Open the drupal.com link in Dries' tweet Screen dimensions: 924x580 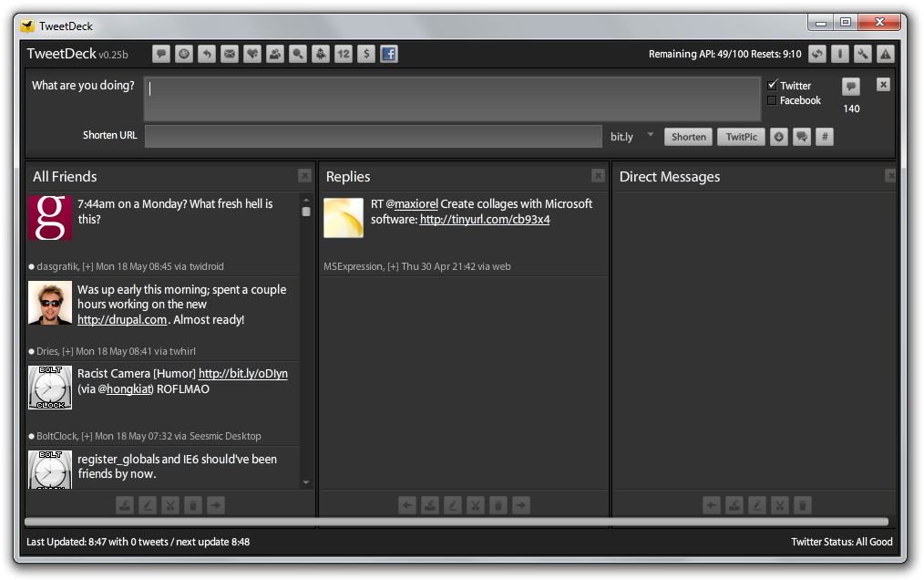point(122,320)
